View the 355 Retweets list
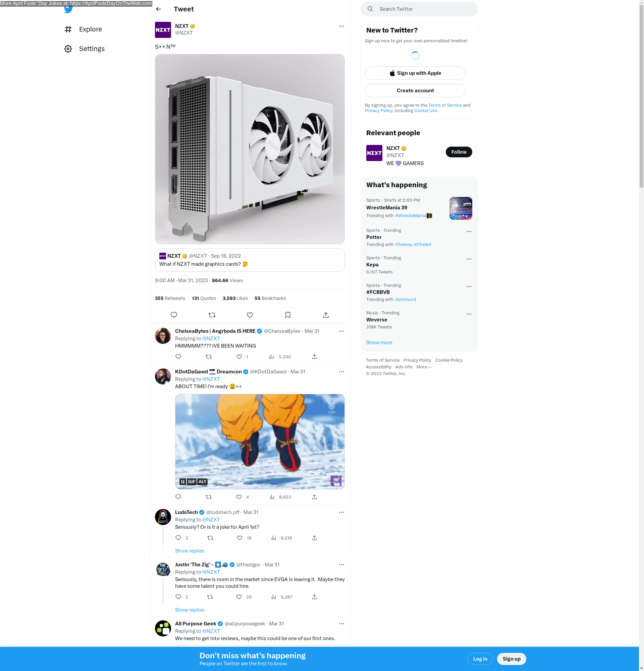This screenshot has height=671, width=644. point(170,298)
